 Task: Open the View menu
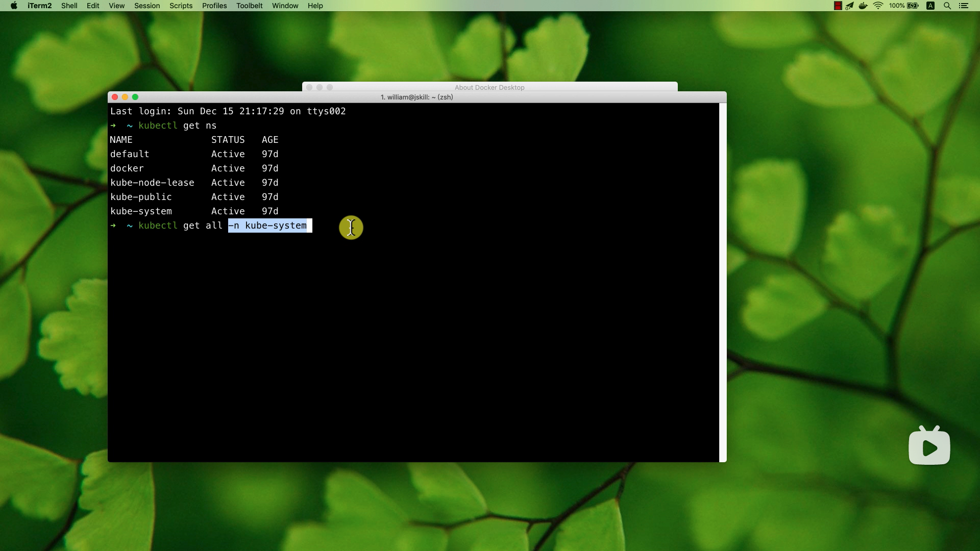tap(116, 6)
